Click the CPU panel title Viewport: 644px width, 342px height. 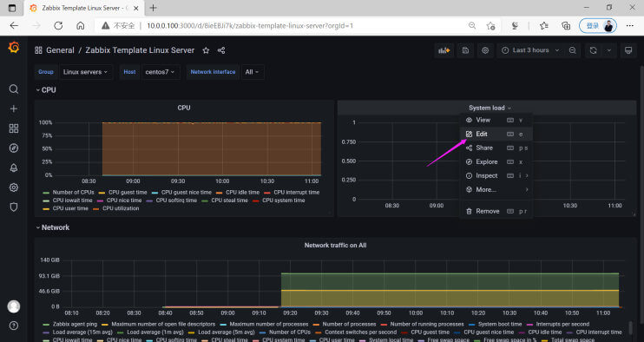coord(184,108)
